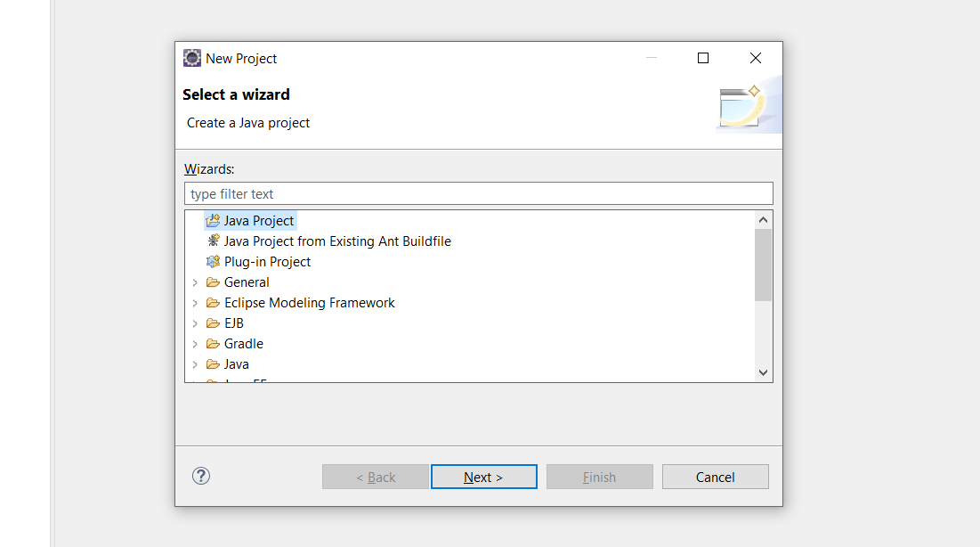
Task: Click the Ant Buildfile project icon
Action: click(x=213, y=241)
